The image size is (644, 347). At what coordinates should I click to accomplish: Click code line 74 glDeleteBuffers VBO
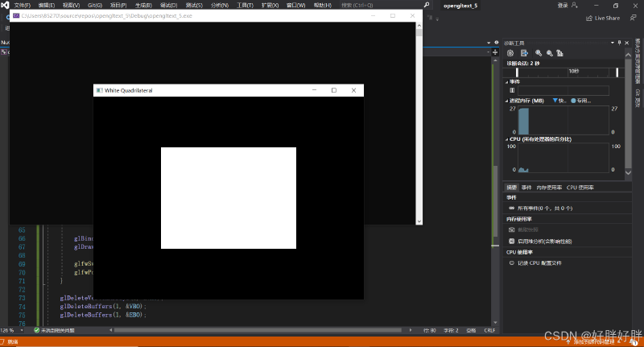[103, 307]
